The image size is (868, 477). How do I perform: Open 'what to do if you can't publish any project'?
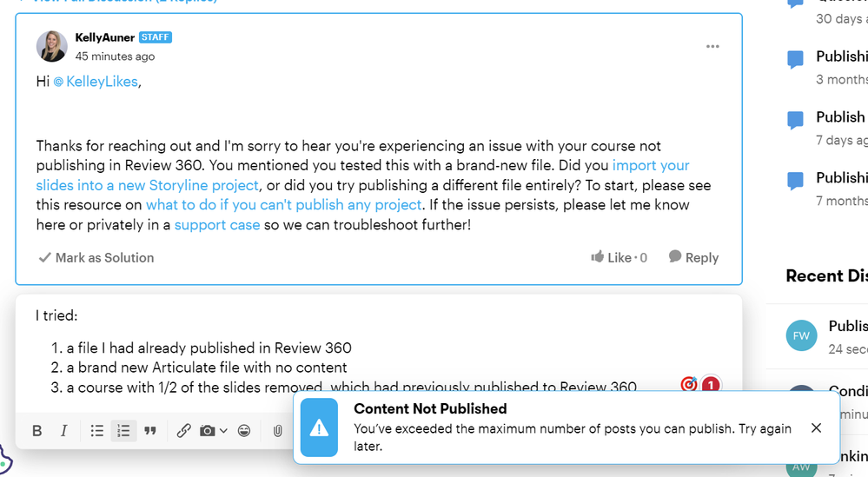coord(283,204)
